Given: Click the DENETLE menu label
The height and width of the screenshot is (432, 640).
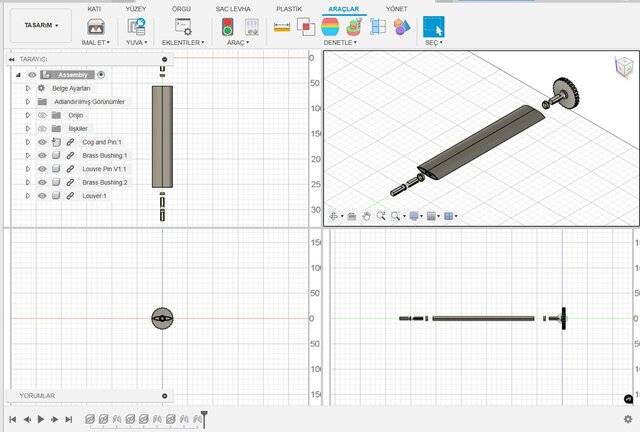Looking at the screenshot, I should click(340, 43).
